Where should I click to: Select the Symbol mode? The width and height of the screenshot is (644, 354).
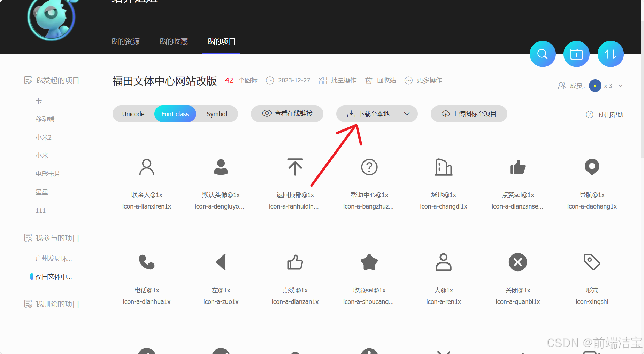tap(216, 114)
